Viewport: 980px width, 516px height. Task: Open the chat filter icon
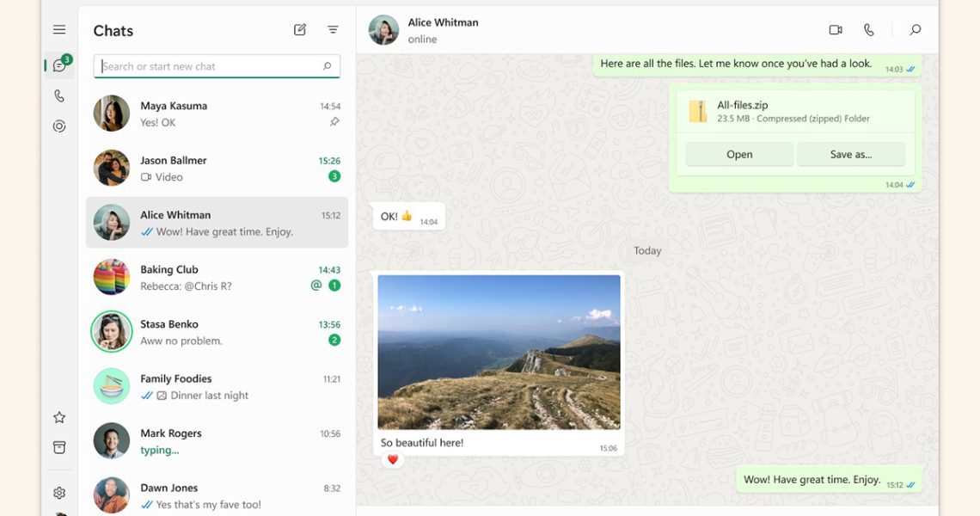tap(334, 29)
